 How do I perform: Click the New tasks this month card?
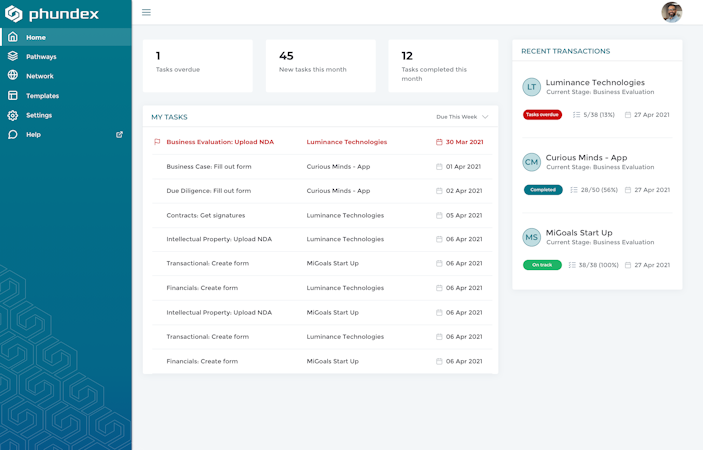(x=321, y=66)
